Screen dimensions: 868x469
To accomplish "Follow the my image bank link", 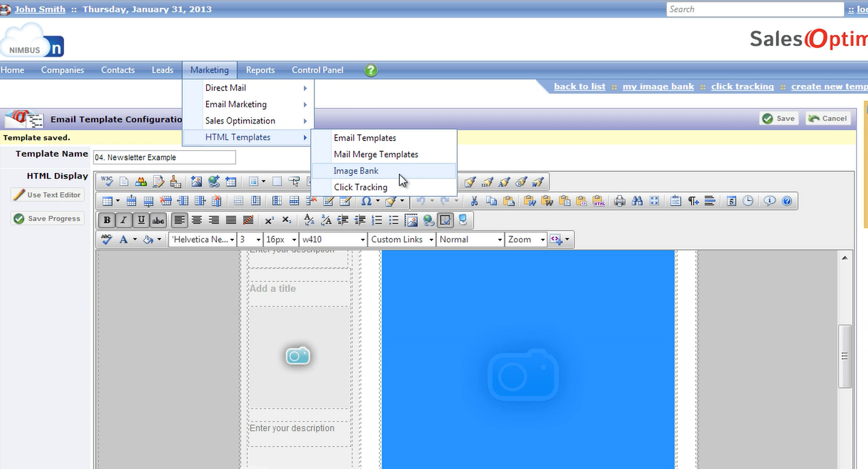I will pos(658,86).
